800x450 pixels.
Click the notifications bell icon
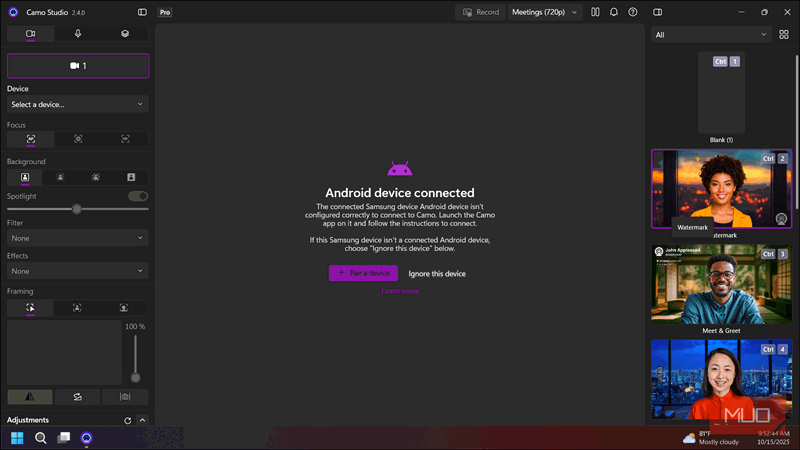tap(614, 12)
